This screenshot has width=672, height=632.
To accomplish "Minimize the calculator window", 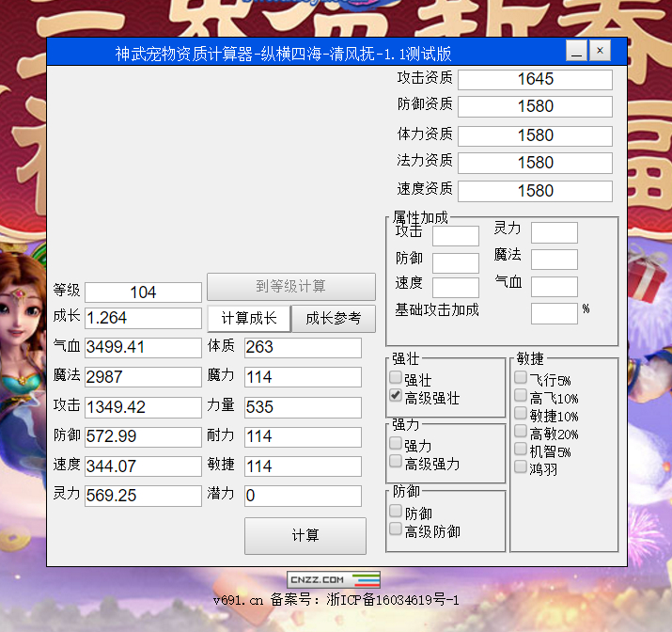I will (x=576, y=51).
